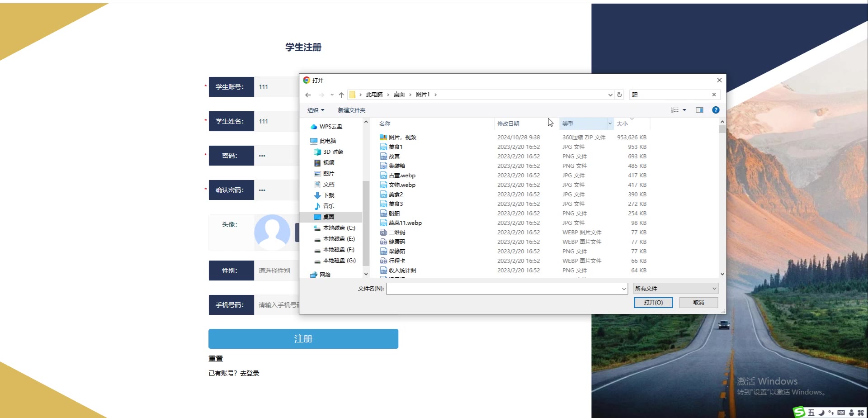Click the 此电脑 breadcrumb in the address bar

click(374, 95)
